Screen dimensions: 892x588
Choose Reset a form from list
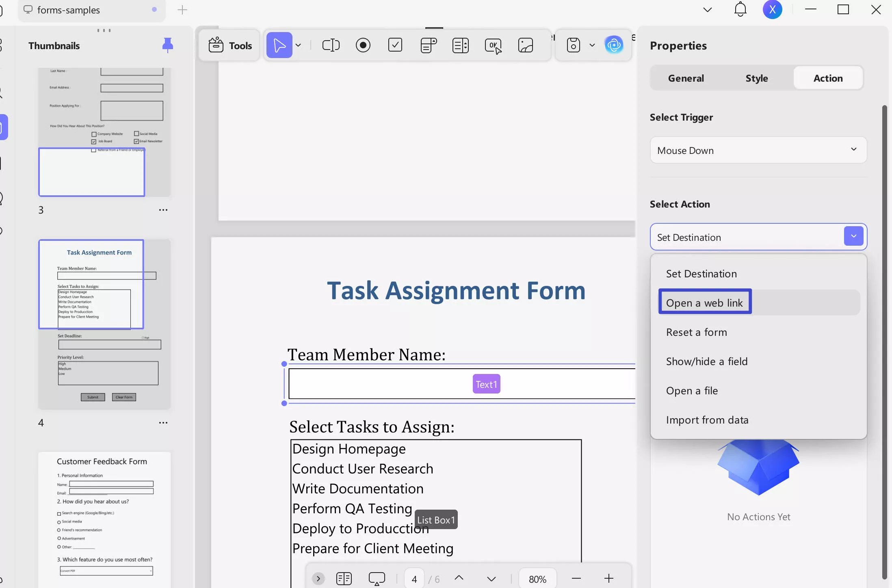click(696, 332)
